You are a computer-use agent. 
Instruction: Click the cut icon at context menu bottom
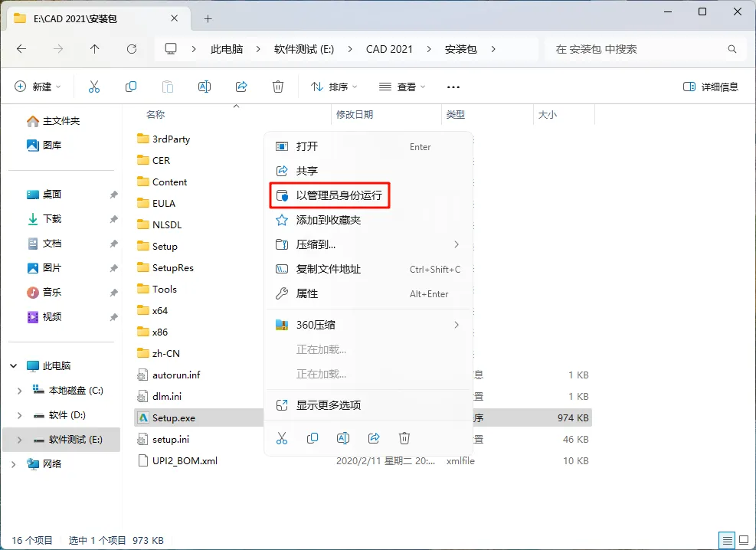[282, 438]
